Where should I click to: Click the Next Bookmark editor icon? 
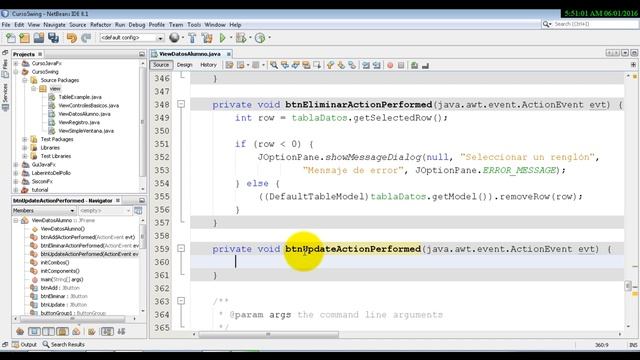(341, 65)
